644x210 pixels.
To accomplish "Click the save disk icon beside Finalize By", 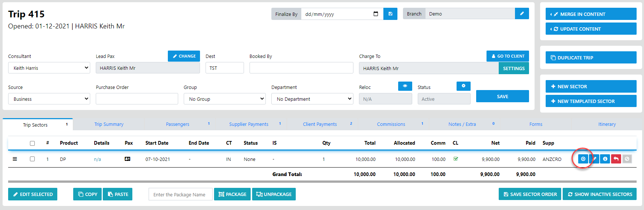I will (390, 14).
